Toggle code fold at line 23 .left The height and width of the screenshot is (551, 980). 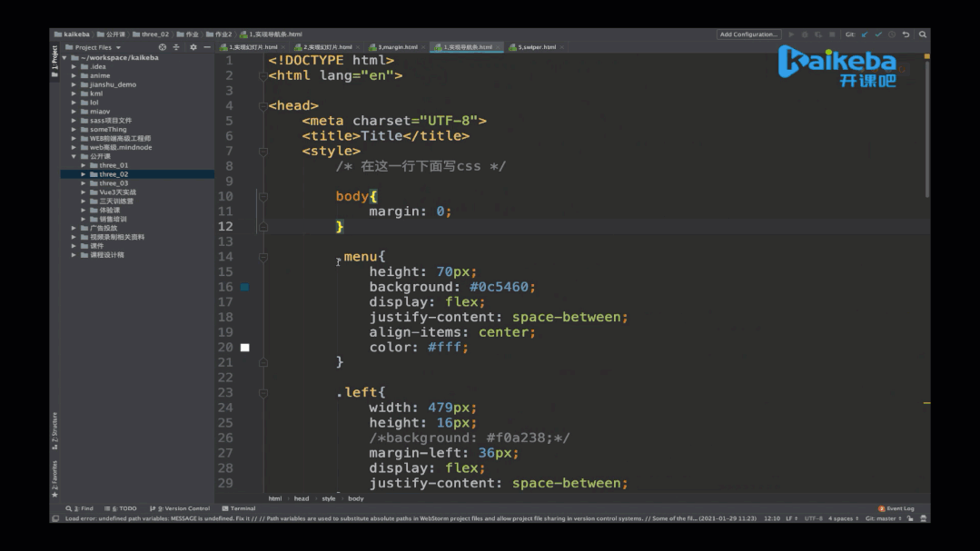263,393
